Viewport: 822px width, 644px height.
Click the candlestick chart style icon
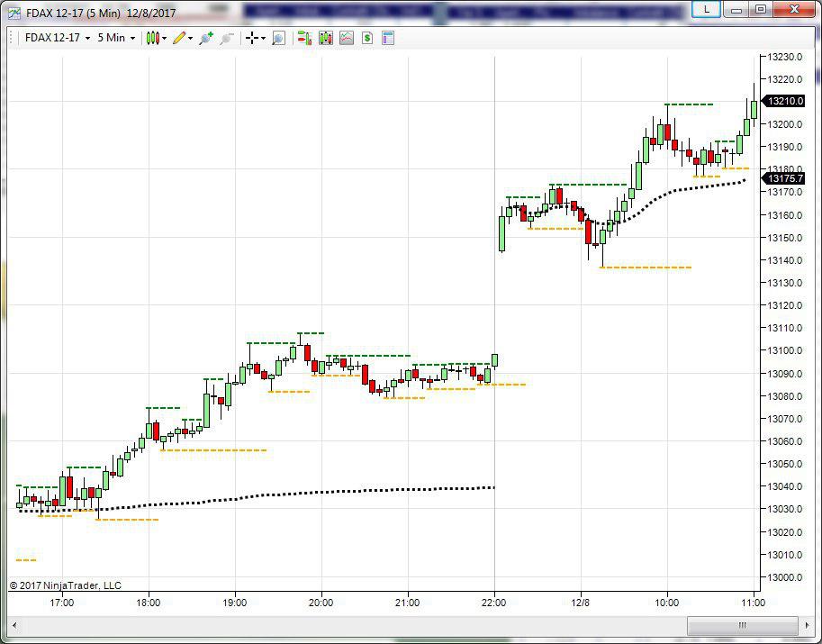click(x=152, y=38)
